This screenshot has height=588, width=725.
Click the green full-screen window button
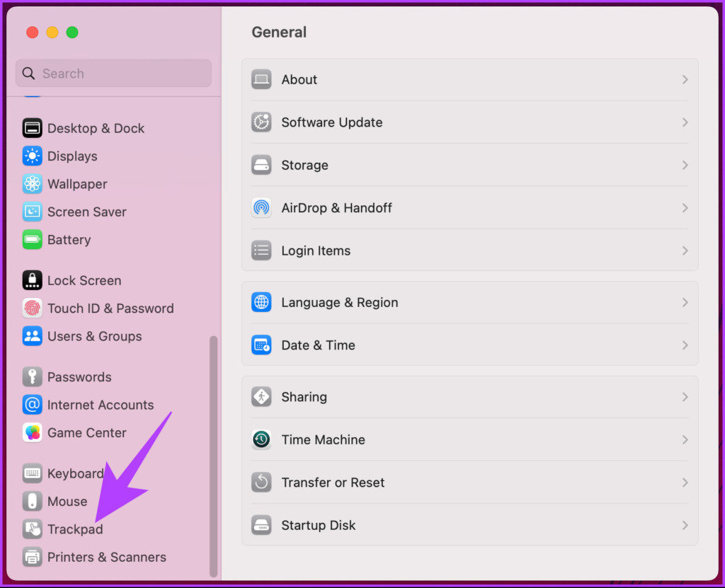[72, 33]
